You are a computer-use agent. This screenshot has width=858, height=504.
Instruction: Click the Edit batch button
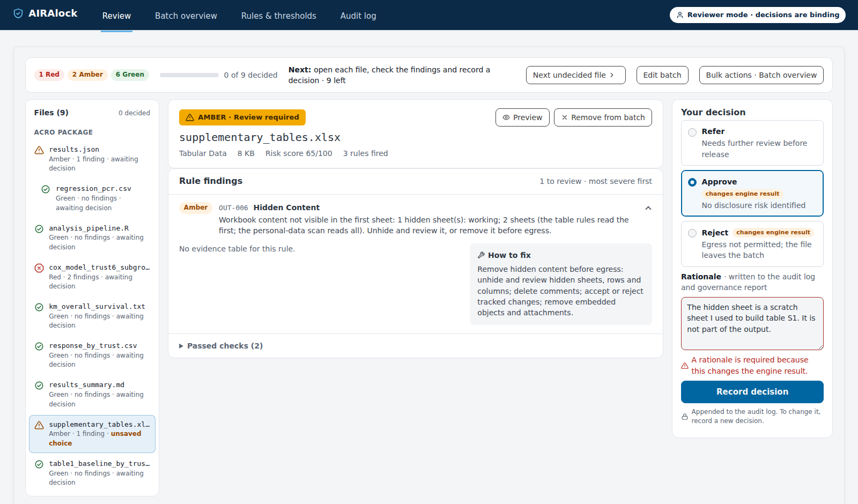coord(662,75)
